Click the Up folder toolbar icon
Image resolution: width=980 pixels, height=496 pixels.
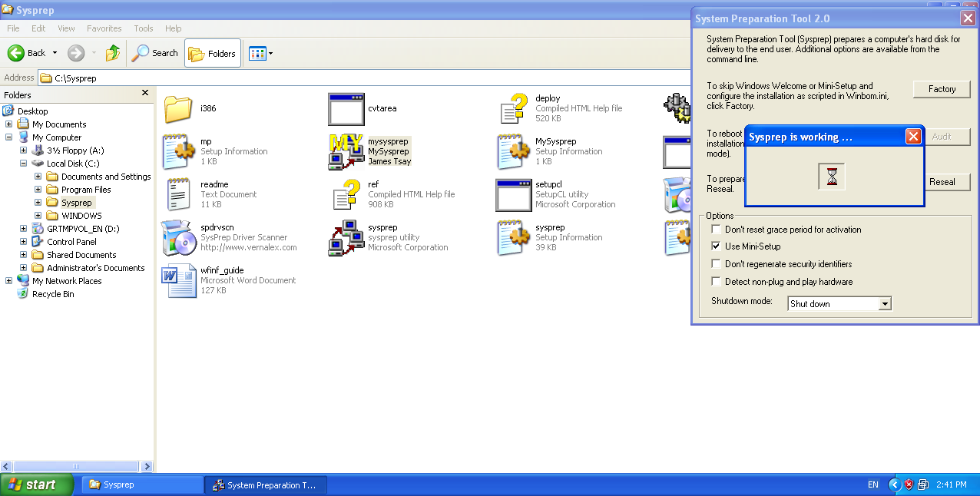pos(113,53)
